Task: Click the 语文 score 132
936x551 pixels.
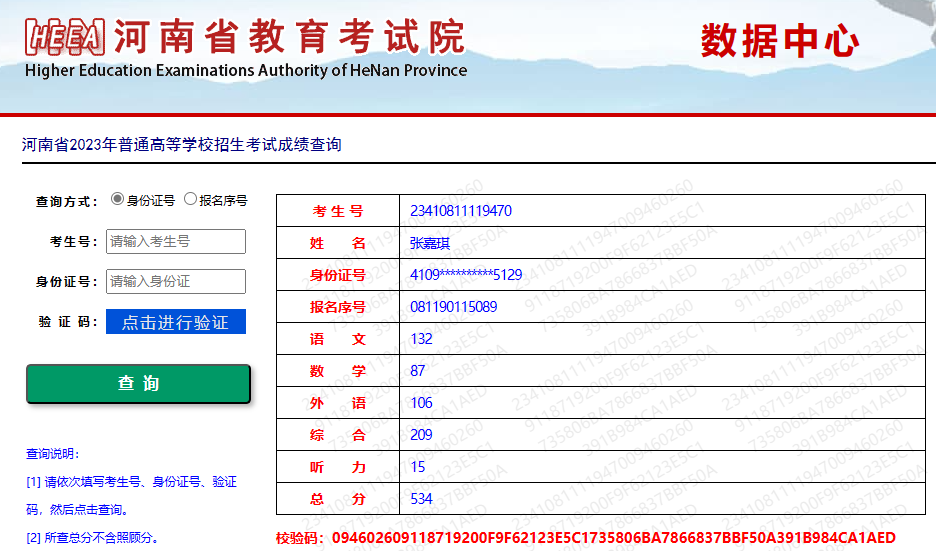Action: tap(421, 339)
